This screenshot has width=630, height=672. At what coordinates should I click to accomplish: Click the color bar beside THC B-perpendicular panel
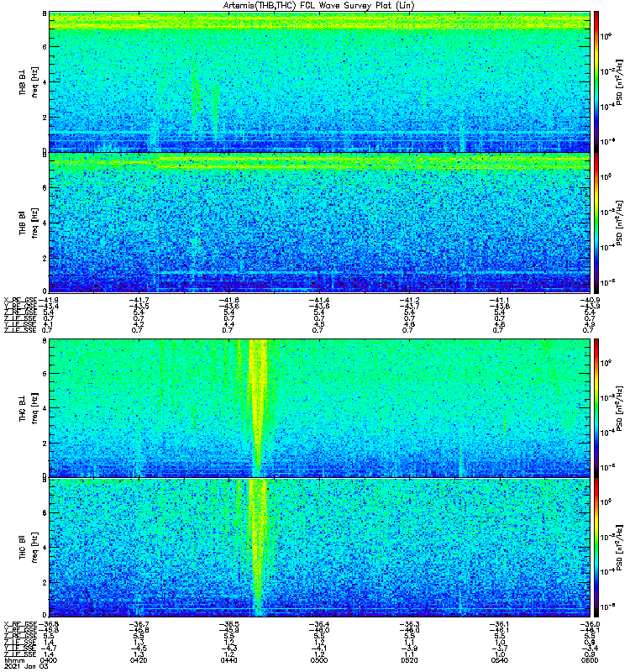(x=596, y=408)
